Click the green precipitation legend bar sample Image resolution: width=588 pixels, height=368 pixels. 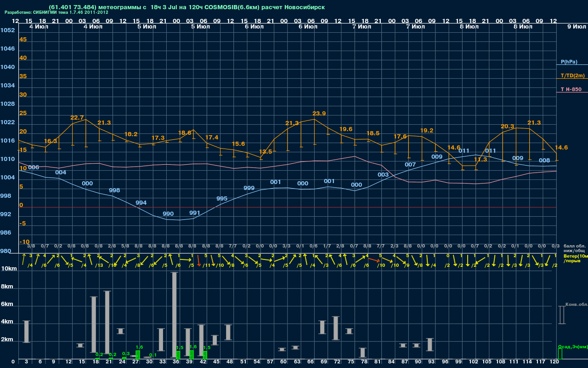pos(560,354)
